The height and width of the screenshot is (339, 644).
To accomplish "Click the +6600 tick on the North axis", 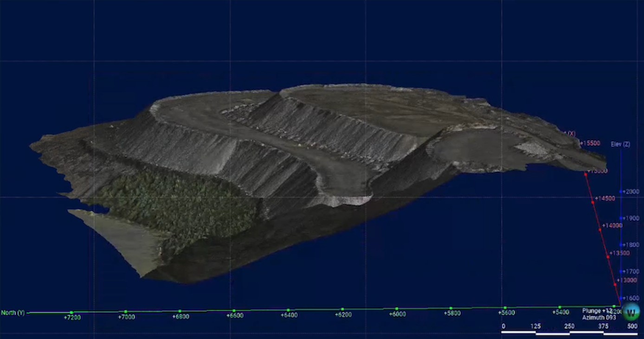I will point(235,316).
